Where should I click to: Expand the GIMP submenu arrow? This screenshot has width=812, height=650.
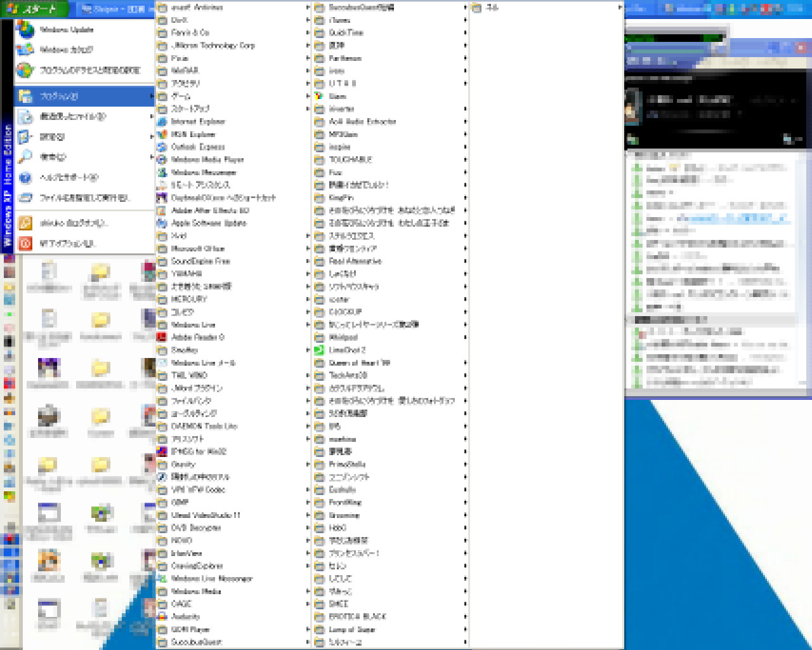308,502
